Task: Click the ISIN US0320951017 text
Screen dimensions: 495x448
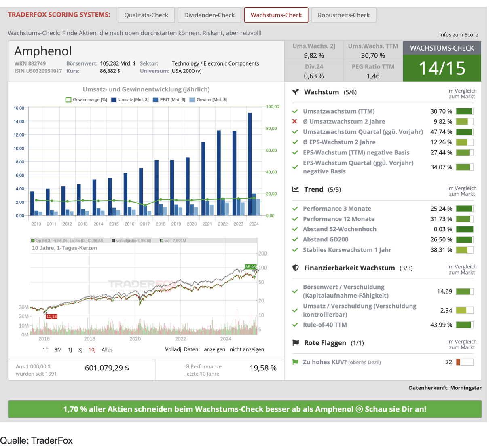Action: point(38,71)
